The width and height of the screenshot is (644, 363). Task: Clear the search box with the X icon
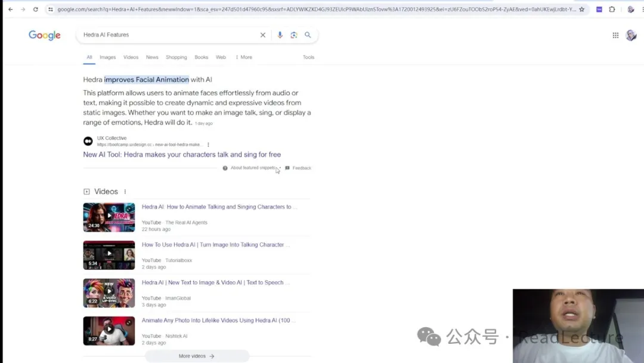click(x=262, y=35)
